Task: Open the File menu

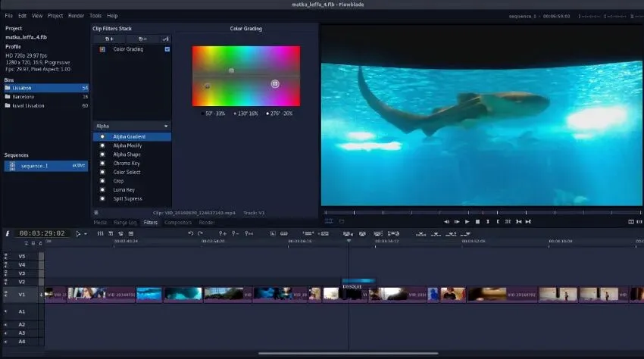Action: (8, 16)
